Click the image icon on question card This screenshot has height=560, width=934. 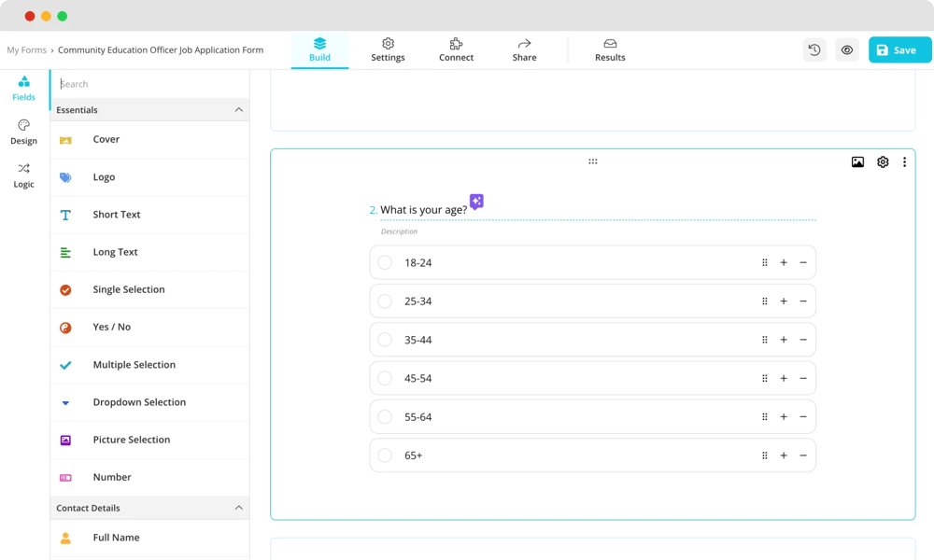pos(857,162)
